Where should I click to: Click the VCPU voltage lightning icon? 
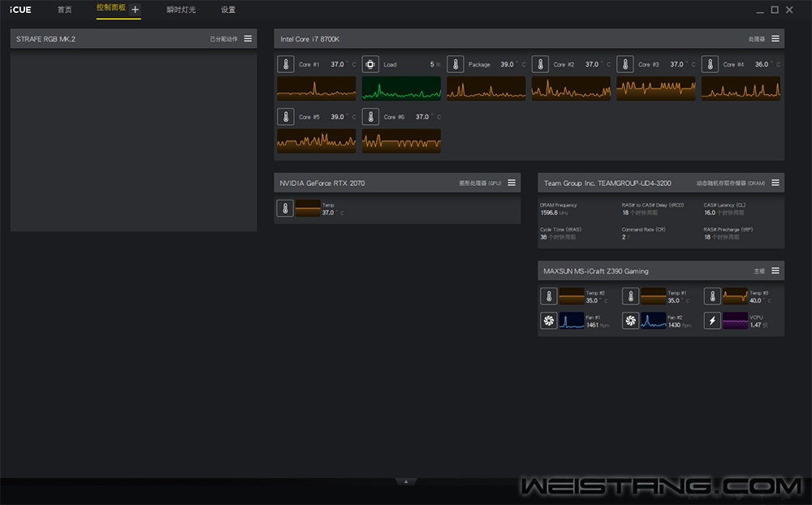coord(712,321)
